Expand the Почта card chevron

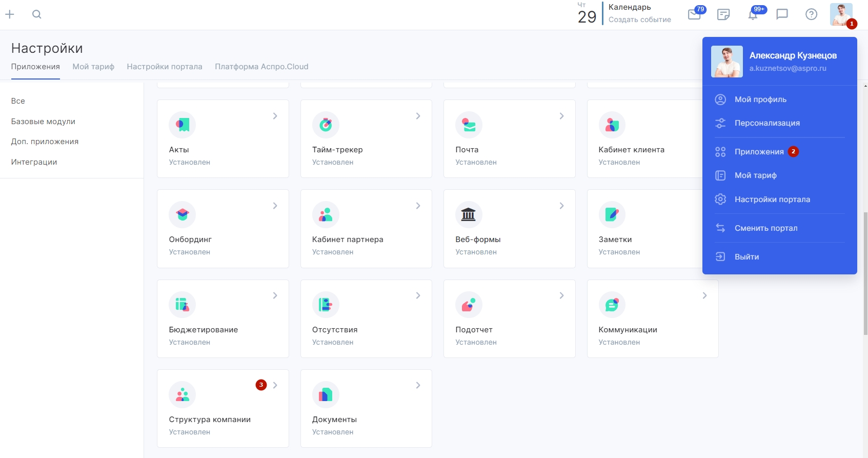(562, 116)
